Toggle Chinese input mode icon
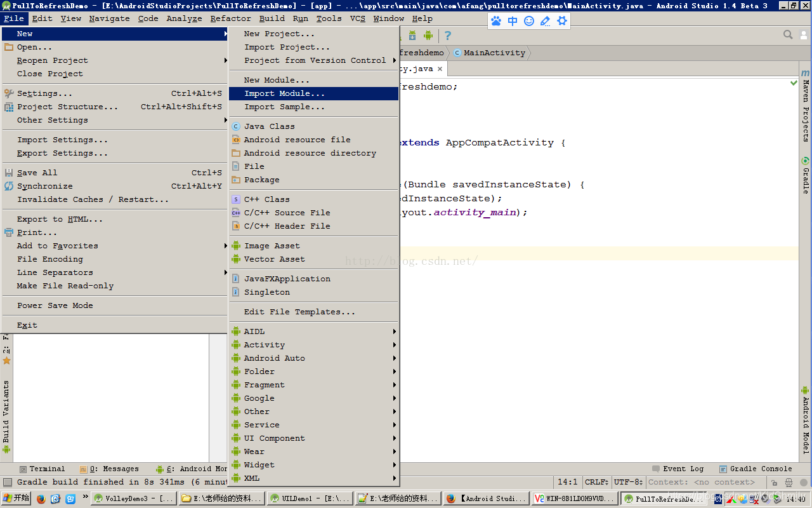Screen dimensions: 812x508 [x=513, y=21]
